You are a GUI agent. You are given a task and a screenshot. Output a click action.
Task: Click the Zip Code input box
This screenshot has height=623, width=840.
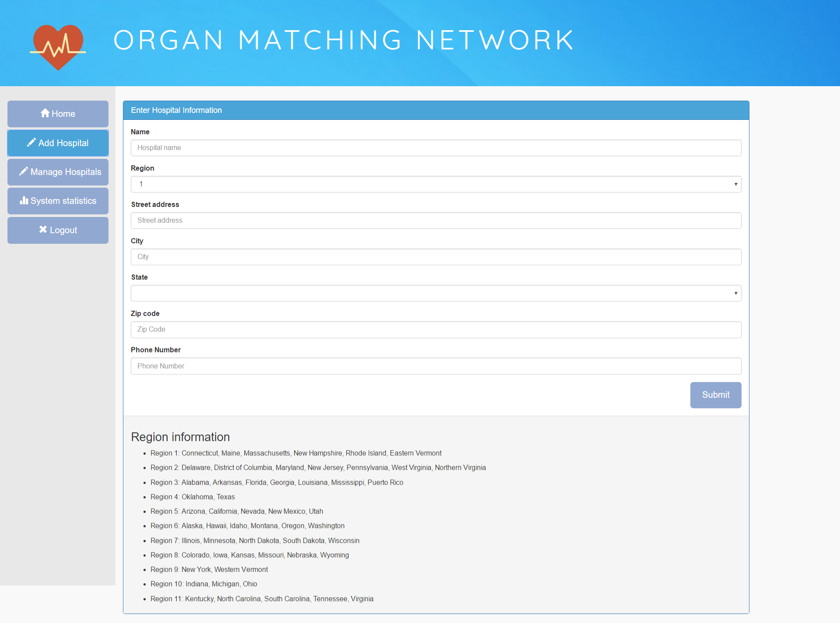[435, 329]
